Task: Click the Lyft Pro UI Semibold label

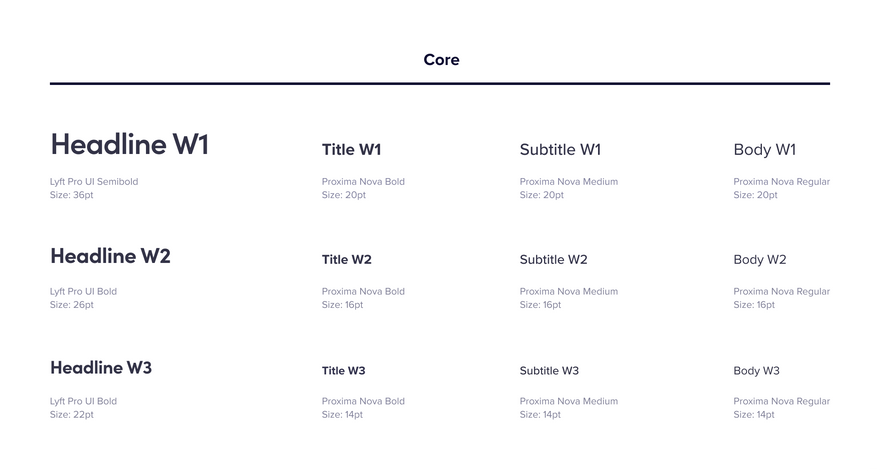Action: pos(94,181)
